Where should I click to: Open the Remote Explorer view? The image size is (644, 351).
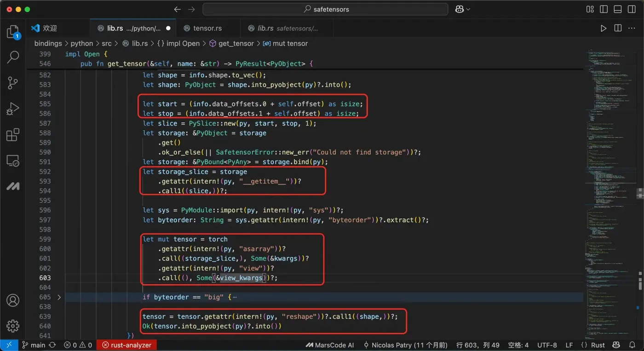tap(13, 161)
